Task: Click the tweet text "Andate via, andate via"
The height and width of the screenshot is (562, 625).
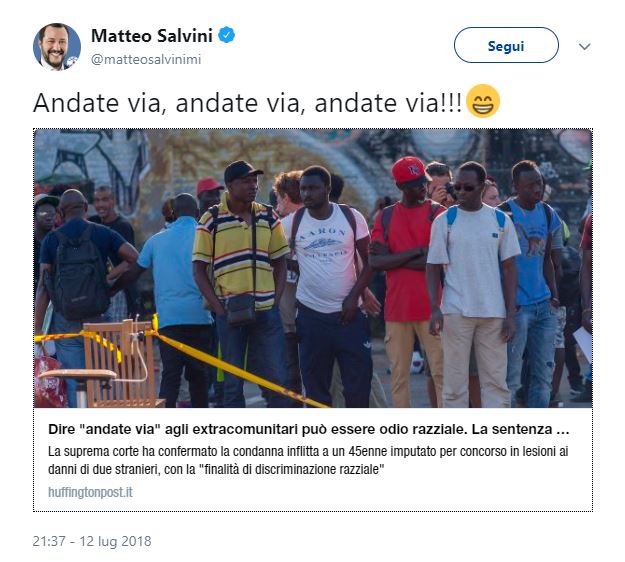Action: pos(247,103)
